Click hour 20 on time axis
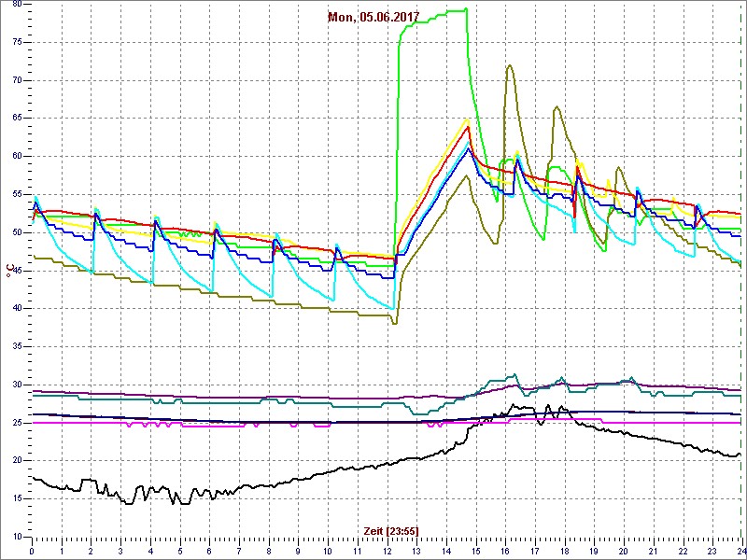 [623, 551]
